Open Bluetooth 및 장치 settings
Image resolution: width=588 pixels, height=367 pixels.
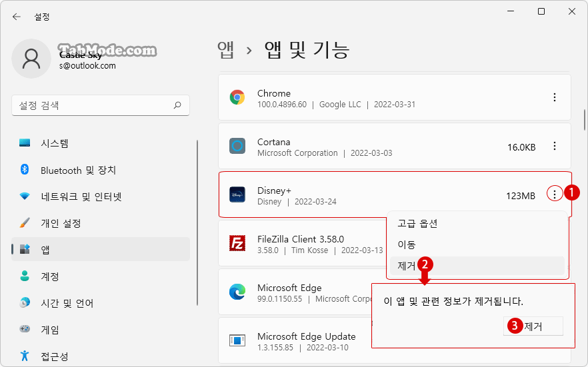(x=101, y=170)
